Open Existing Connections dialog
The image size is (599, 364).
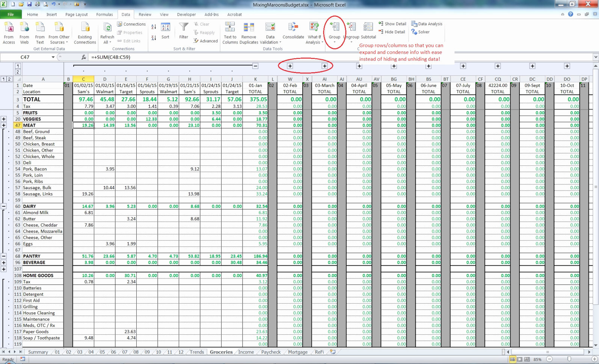pyautogui.click(x=85, y=33)
